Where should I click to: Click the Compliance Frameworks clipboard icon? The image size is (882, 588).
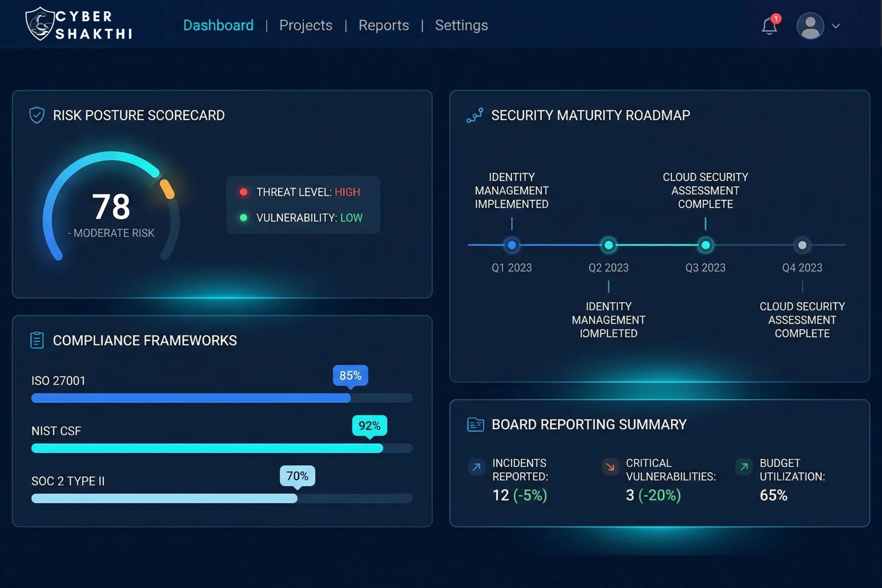click(37, 340)
